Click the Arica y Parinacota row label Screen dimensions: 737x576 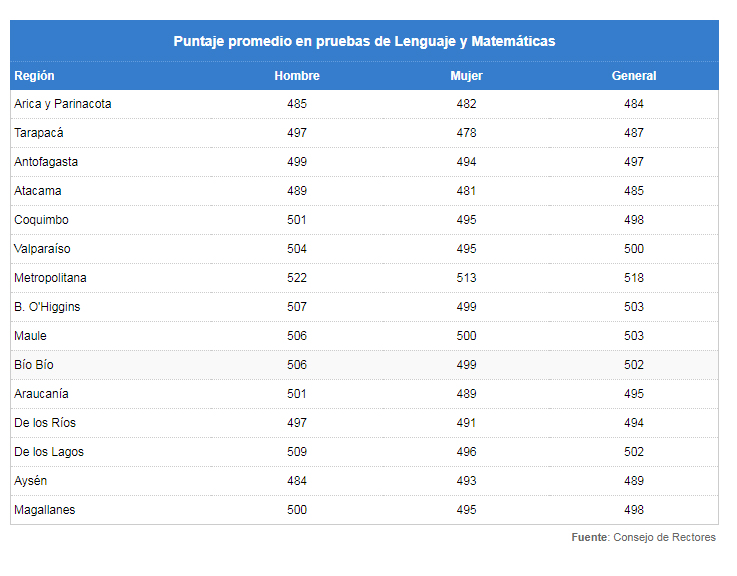click(63, 104)
